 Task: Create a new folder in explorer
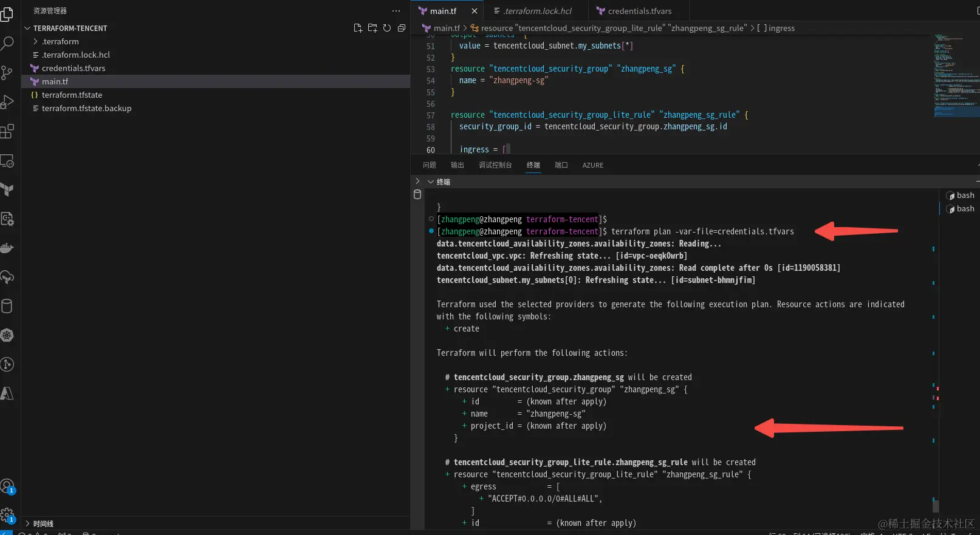(372, 28)
